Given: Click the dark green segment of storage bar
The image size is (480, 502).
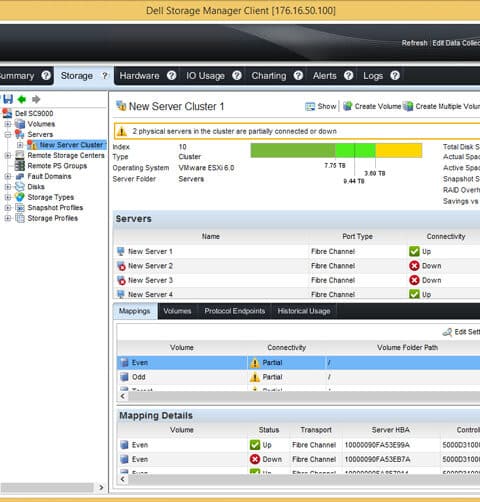Looking at the screenshot, I should point(293,150).
